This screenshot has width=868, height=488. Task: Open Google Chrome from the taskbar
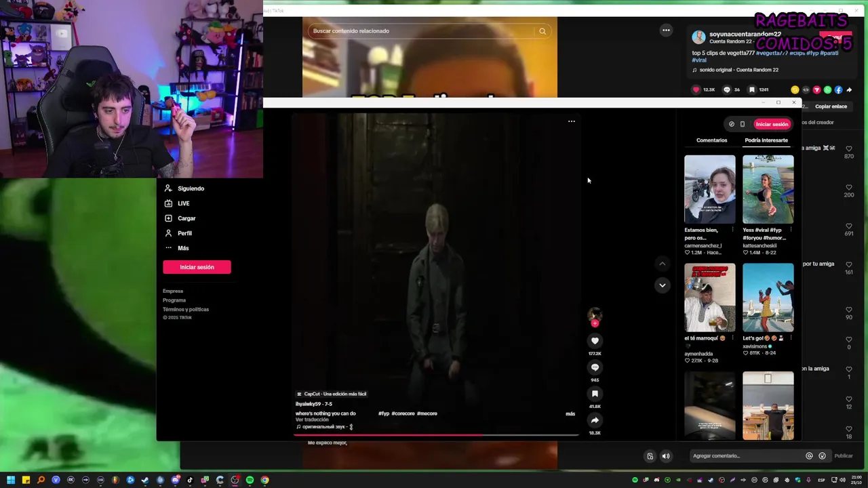[x=264, y=480]
